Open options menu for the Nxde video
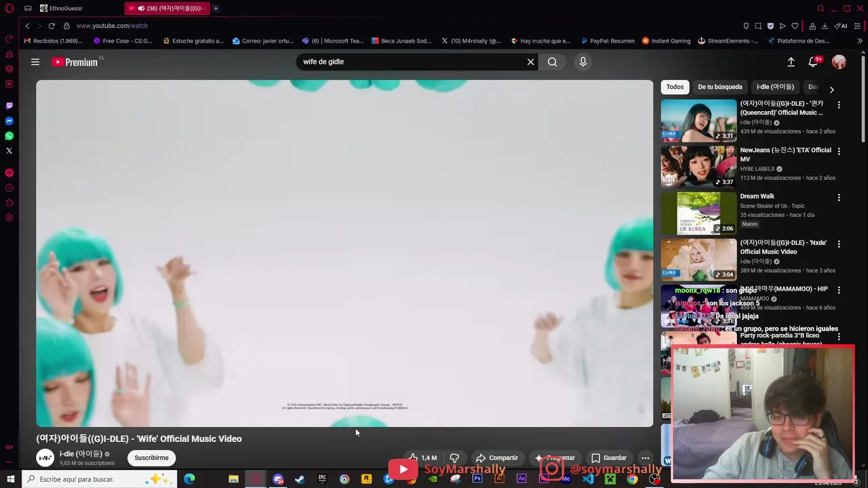Screen dimensions: 868x488 coord(839,243)
